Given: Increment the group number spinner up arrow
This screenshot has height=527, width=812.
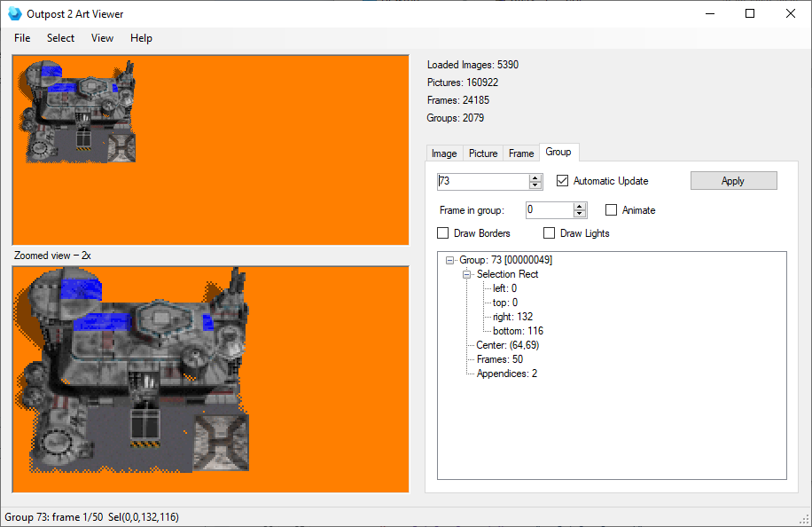Looking at the screenshot, I should point(535,177).
